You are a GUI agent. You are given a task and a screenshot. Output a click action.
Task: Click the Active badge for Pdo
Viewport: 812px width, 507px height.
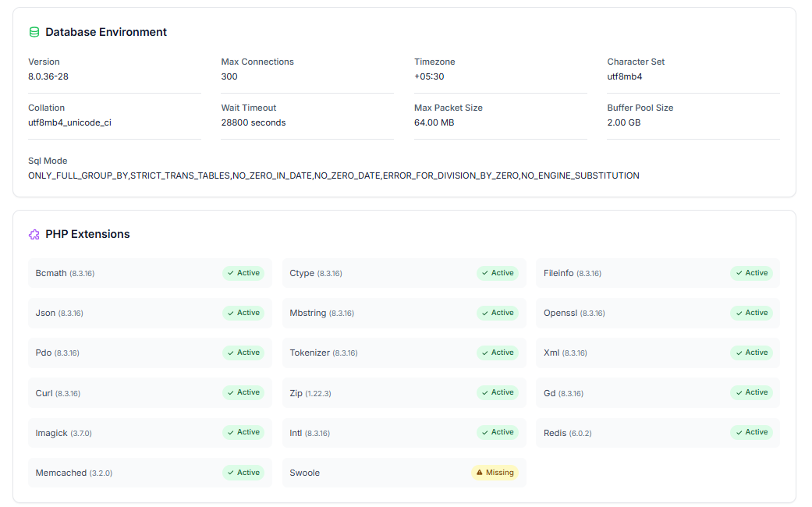[x=243, y=353]
